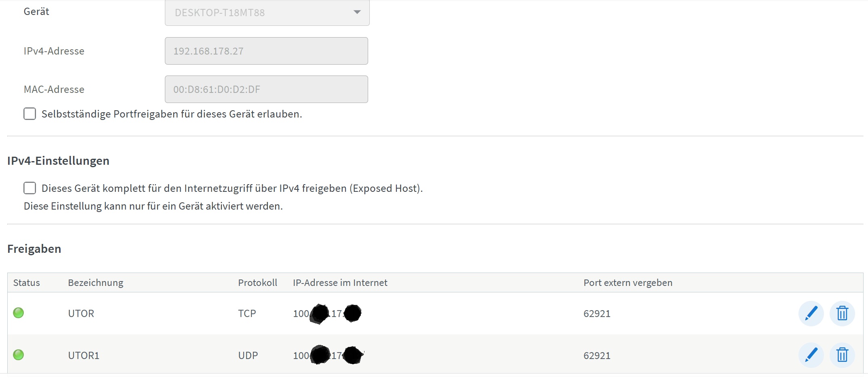Toggle the IPv4 Internetzugriff freigeben checkbox

29,188
